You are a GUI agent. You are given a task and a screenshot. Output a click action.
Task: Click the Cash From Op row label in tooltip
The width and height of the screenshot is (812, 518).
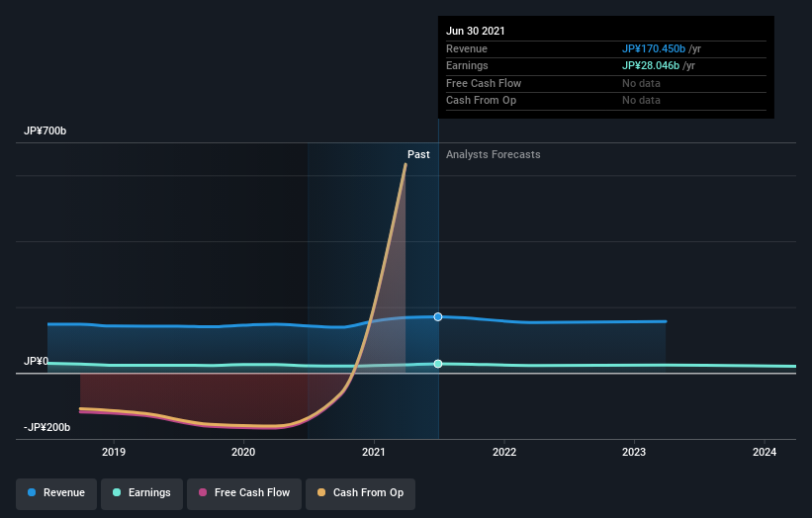click(481, 101)
